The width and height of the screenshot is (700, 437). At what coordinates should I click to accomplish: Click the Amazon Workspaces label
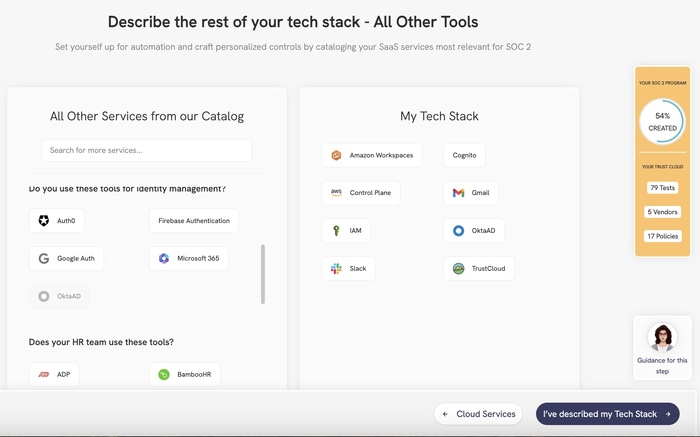tap(381, 155)
